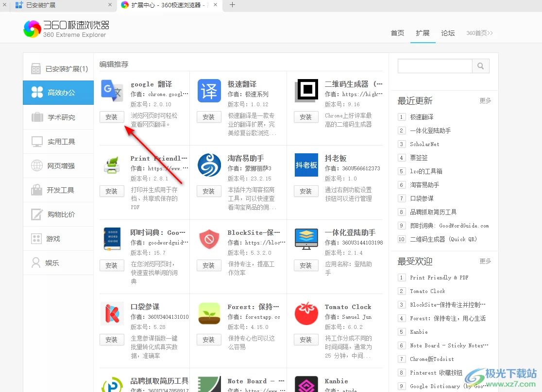Screen dimensions: 542x392
Task: Go to 首页 in top navigation
Action: [x=397, y=33]
